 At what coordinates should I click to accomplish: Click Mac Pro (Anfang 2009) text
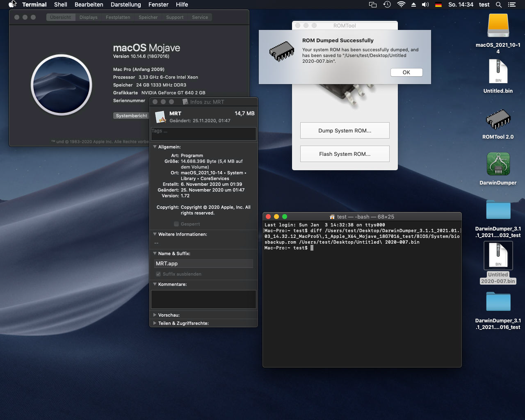pos(139,69)
